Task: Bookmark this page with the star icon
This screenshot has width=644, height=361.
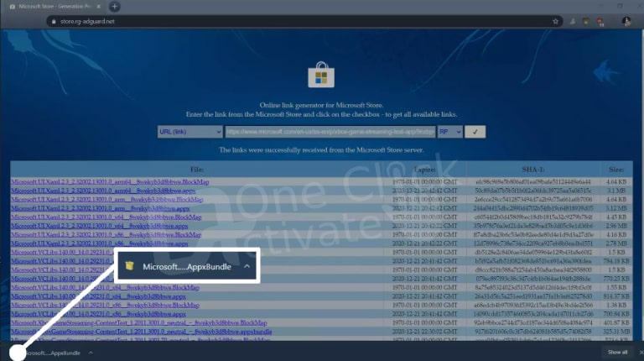Action: pos(555,21)
